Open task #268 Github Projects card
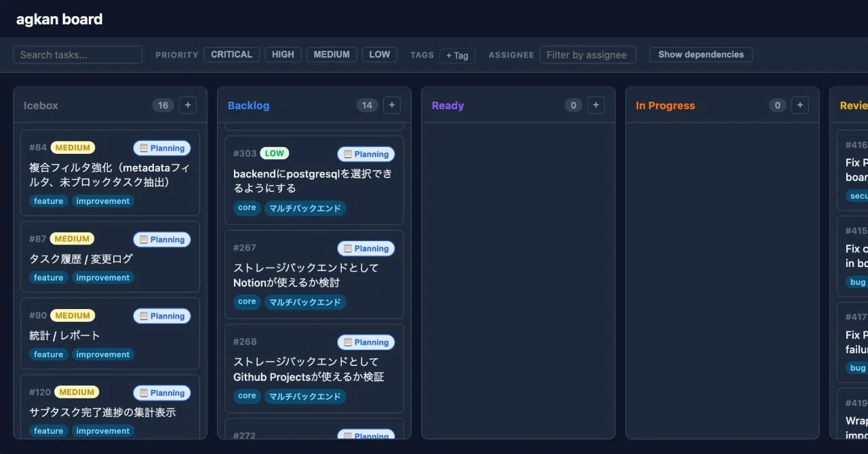 314,369
